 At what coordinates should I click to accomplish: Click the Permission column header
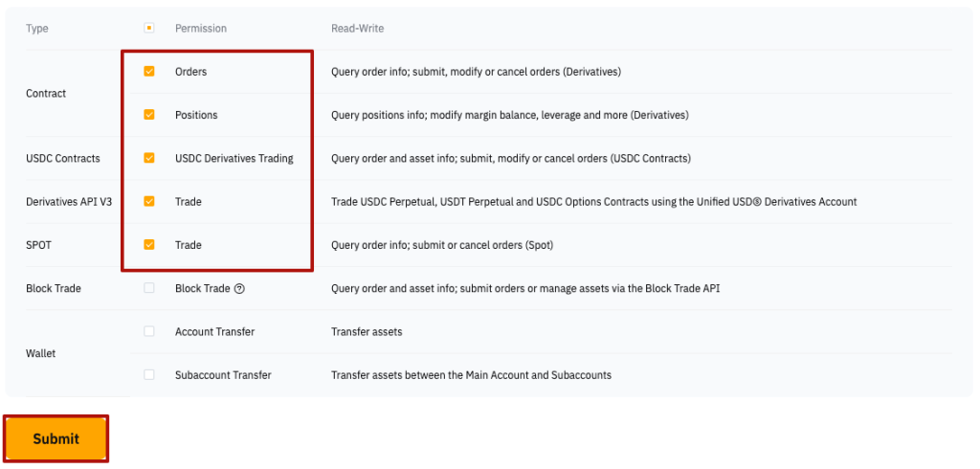201,29
